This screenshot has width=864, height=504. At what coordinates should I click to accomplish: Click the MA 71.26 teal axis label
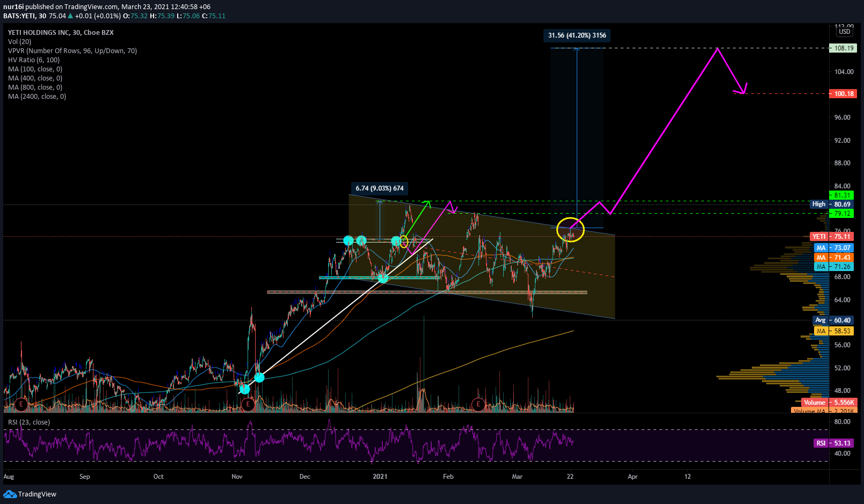click(834, 267)
